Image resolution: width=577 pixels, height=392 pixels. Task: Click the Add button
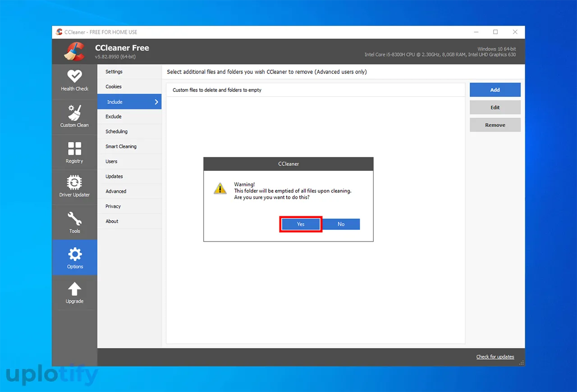(x=495, y=90)
